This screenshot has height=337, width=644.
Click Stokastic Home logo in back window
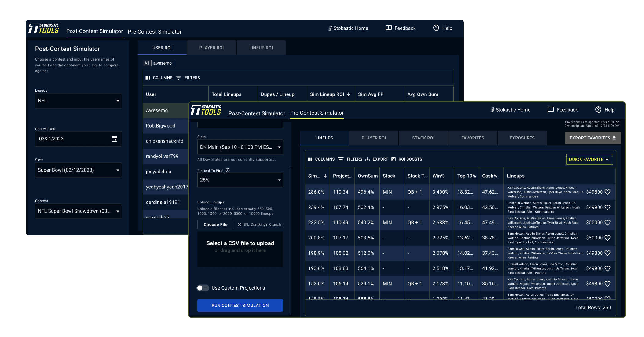(330, 28)
